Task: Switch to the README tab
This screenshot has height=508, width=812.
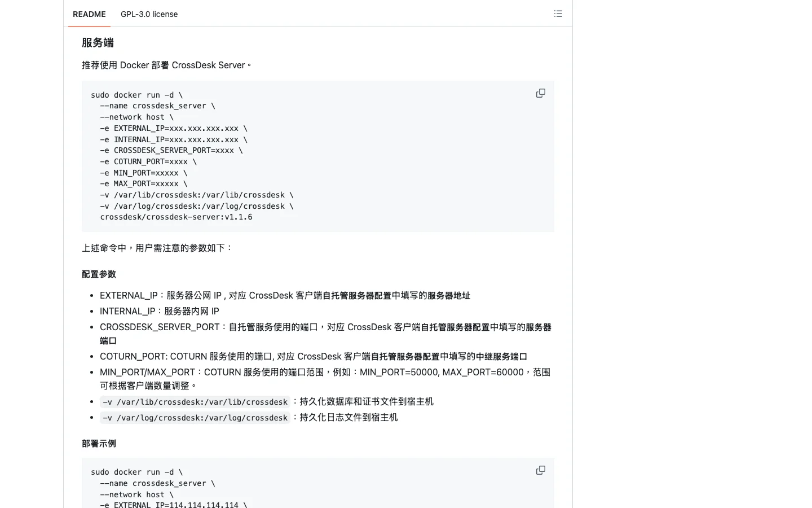Action: [89, 14]
